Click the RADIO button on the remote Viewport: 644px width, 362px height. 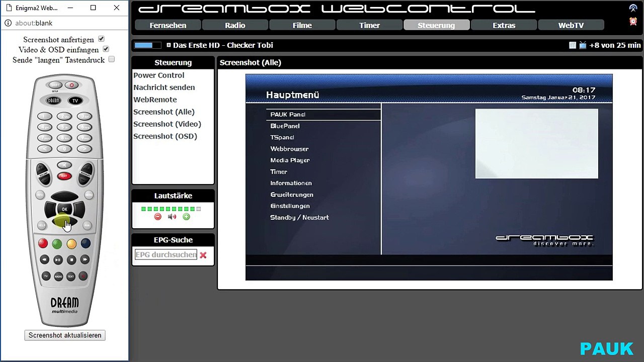pos(58,276)
